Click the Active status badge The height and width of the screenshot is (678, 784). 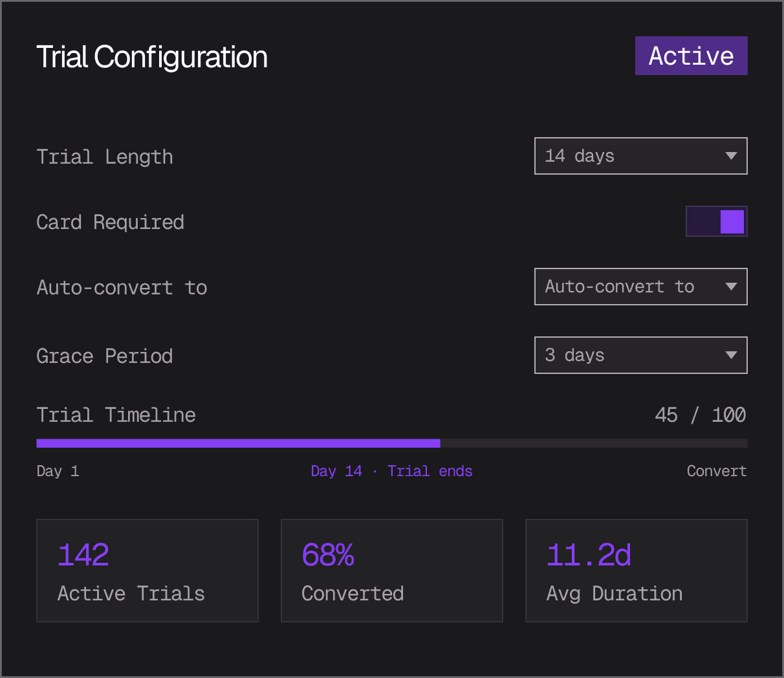[x=691, y=56]
